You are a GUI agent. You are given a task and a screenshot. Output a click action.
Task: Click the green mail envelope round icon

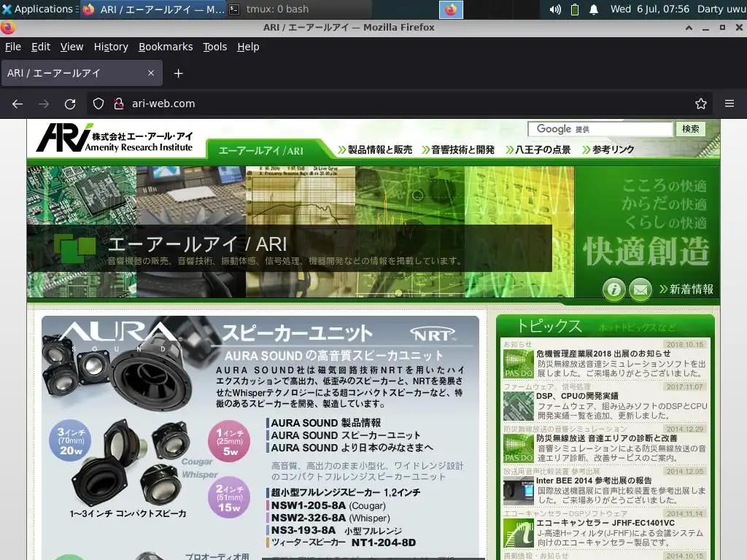(640, 289)
